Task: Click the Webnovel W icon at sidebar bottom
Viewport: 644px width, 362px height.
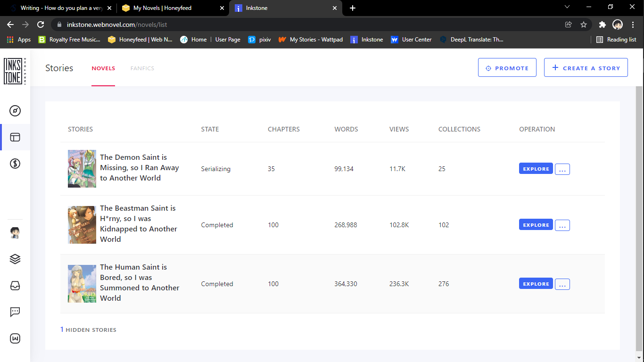Action: coord(15,338)
